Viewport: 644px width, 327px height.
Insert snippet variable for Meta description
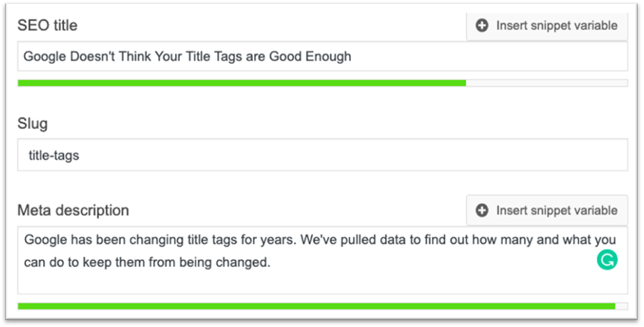[546, 210]
